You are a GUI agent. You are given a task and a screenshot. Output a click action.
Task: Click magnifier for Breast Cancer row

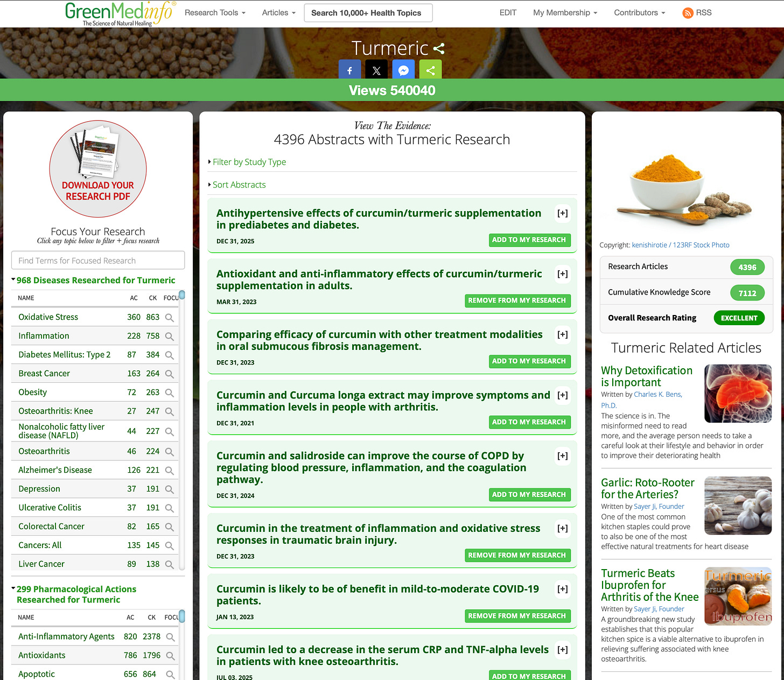tap(170, 374)
